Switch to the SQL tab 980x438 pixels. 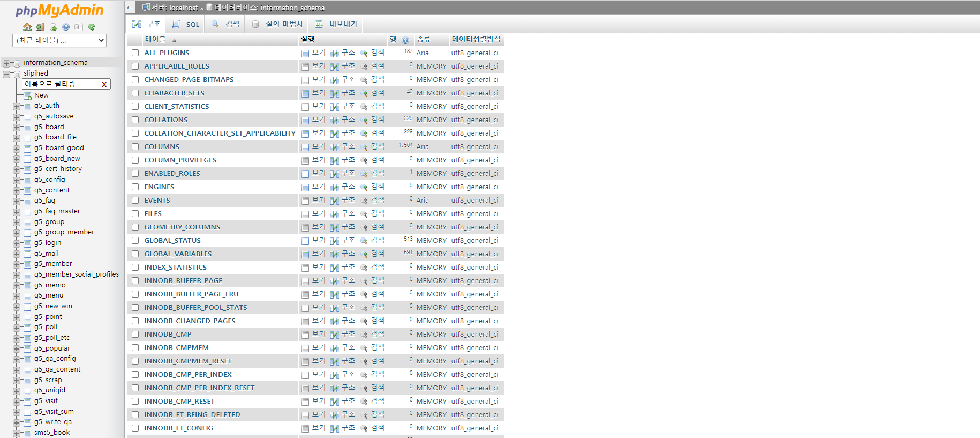pyautogui.click(x=186, y=24)
